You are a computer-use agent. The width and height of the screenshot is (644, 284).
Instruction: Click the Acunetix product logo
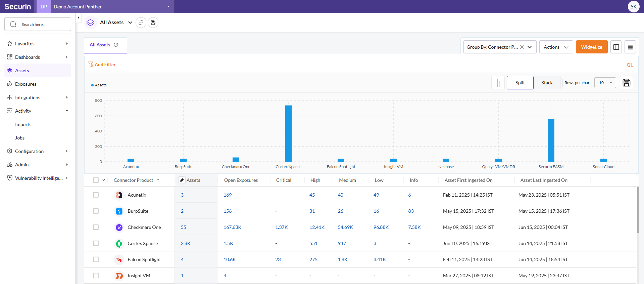coord(119,195)
